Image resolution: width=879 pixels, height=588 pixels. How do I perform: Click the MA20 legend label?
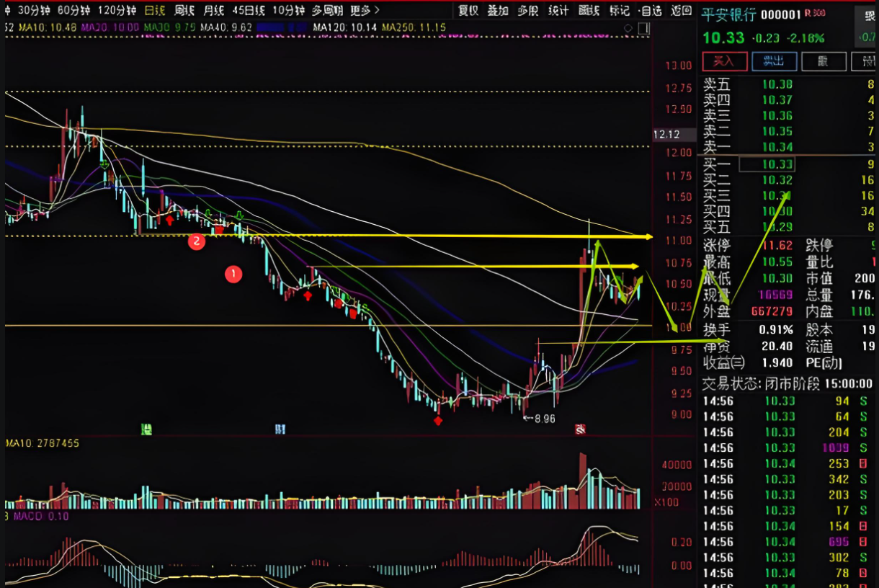[x=110, y=27]
